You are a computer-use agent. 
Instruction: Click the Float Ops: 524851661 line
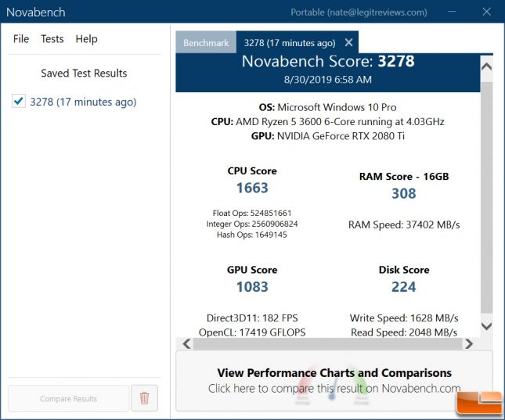[x=252, y=213]
